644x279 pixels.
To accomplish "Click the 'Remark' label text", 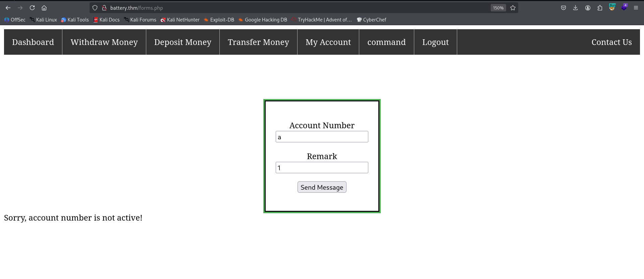I will (322, 156).
